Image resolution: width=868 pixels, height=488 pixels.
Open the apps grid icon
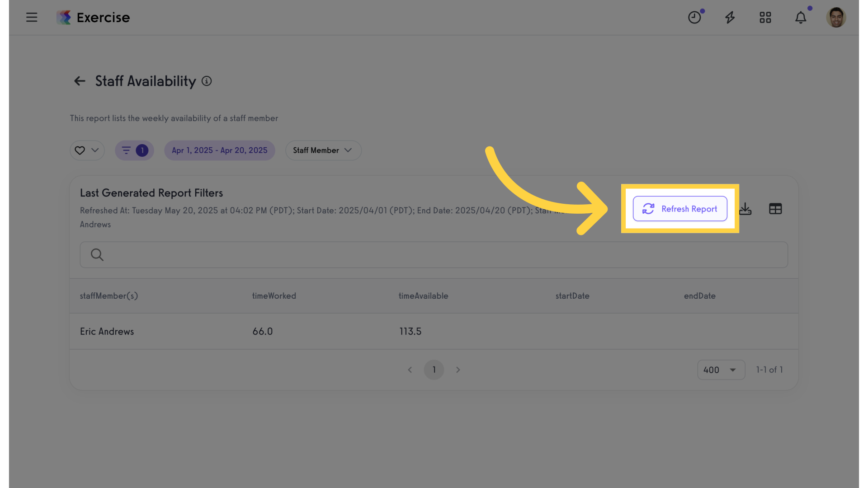coord(765,17)
